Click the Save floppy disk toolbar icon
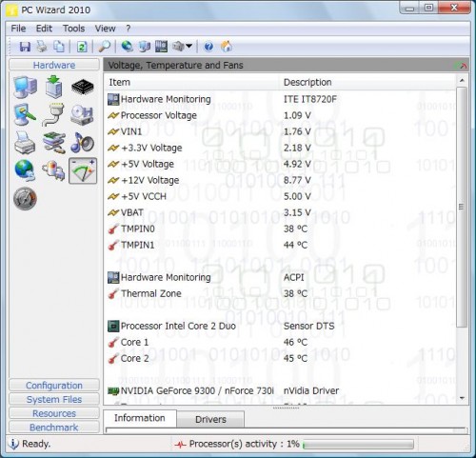Screen dimensions: 476x458 (25, 47)
